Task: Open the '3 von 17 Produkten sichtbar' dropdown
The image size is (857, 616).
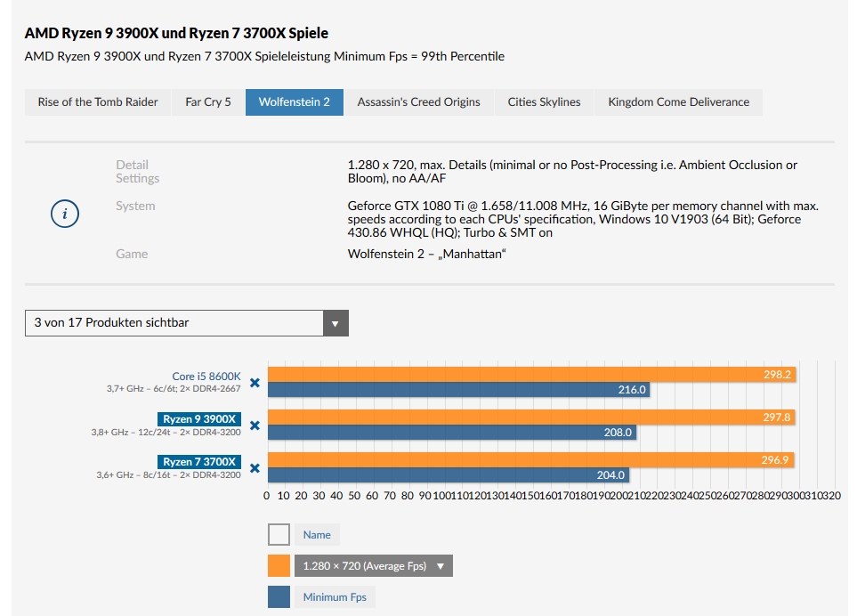Action: tap(186, 323)
